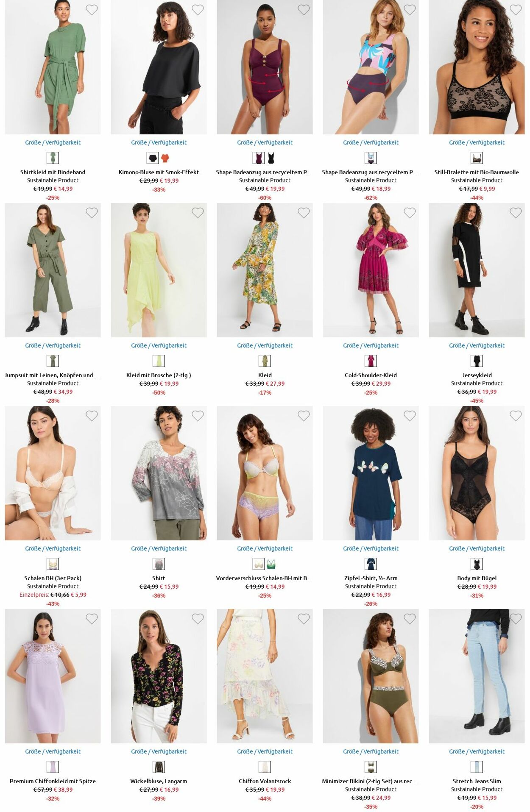Expand Größe / Verfügbarkeit under Kleid mit Brosche
The width and height of the screenshot is (530, 812).
click(159, 345)
